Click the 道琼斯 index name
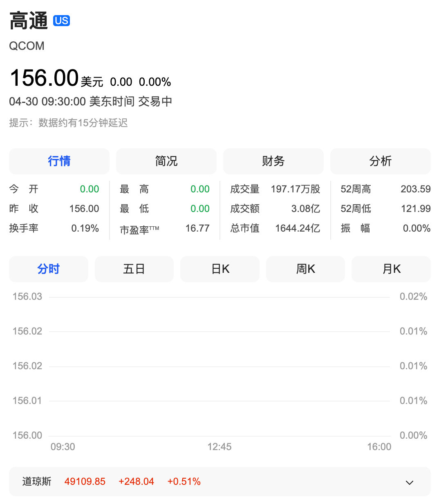The image size is (439, 504). 37,482
